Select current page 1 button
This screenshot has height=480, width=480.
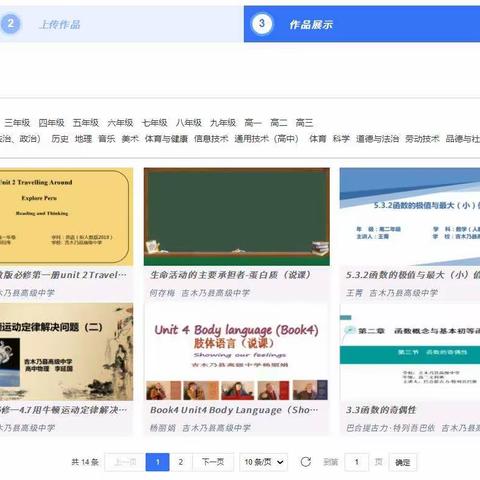pos(157,462)
